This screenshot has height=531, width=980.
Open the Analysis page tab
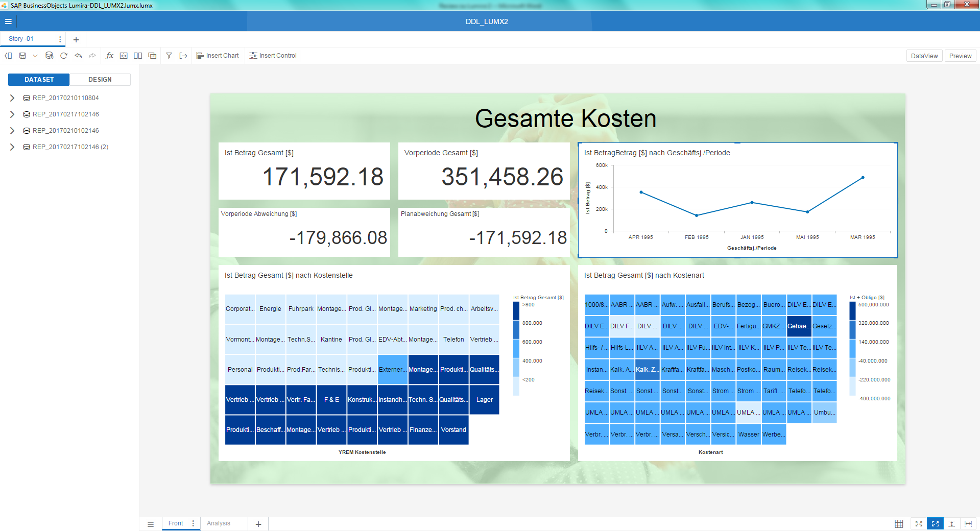point(219,523)
